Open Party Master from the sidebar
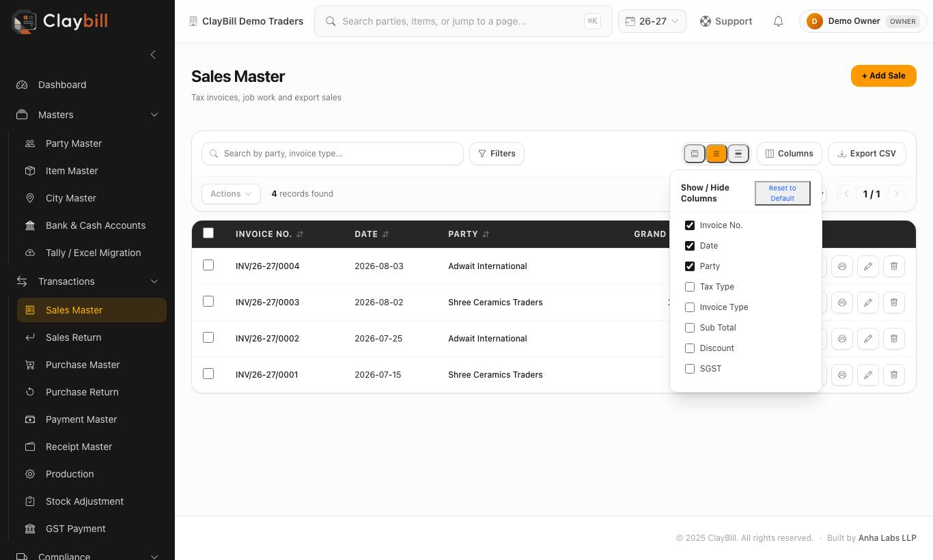The image size is (933, 560). 92,143
